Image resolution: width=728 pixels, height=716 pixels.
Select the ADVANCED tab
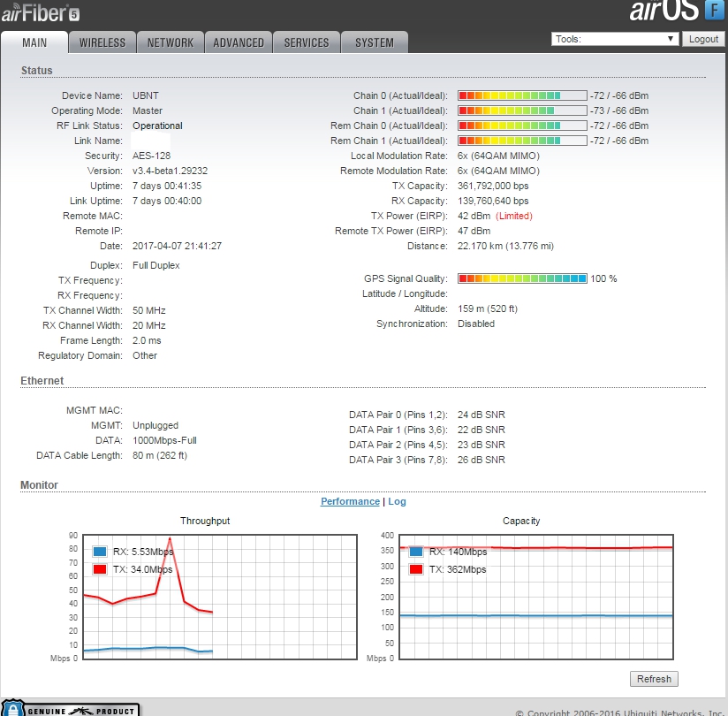[239, 42]
